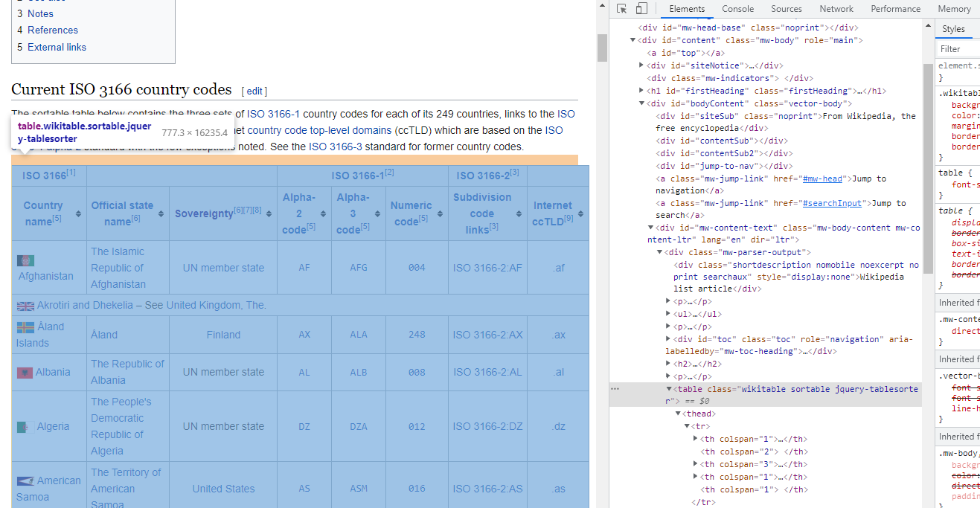Sort by Alpha-3 code arrows

click(377, 213)
